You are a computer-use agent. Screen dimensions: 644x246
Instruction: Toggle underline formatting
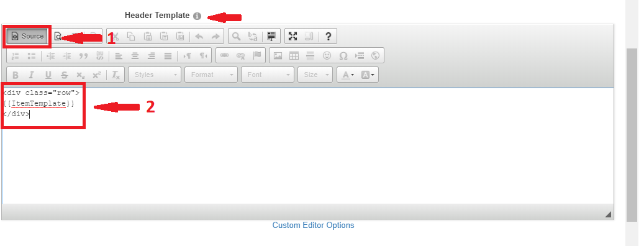(x=48, y=75)
